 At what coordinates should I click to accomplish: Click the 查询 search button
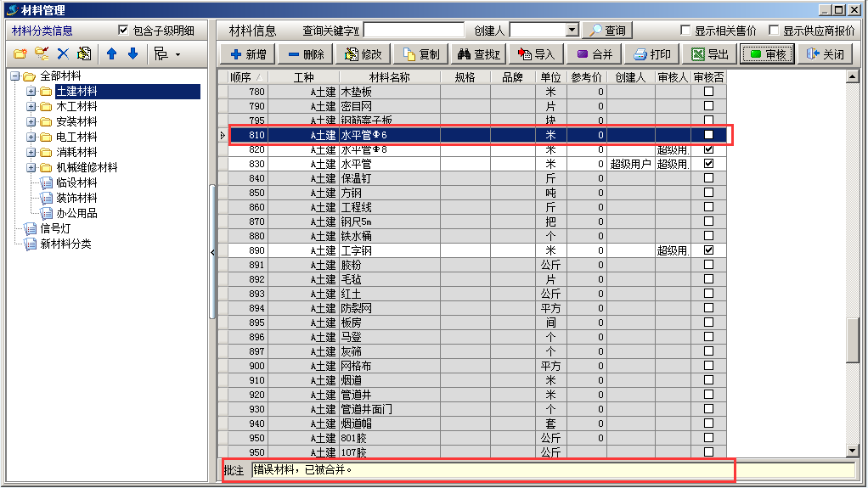pyautogui.click(x=606, y=31)
